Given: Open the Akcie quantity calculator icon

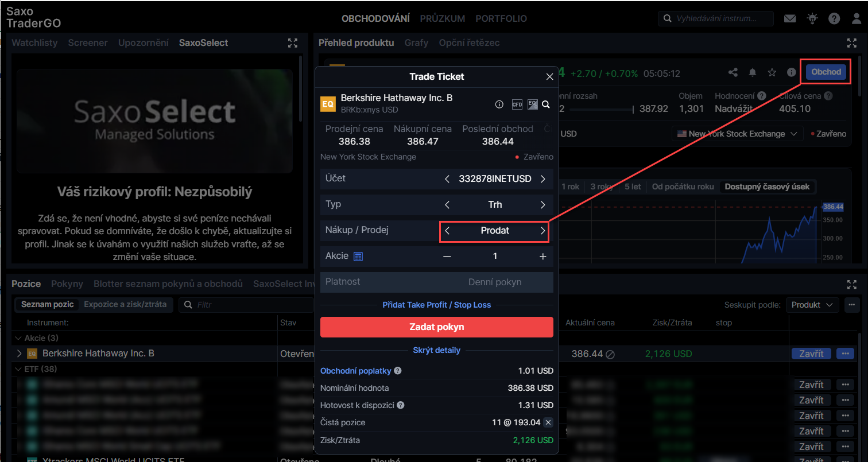Looking at the screenshot, I should coord(358,256).
